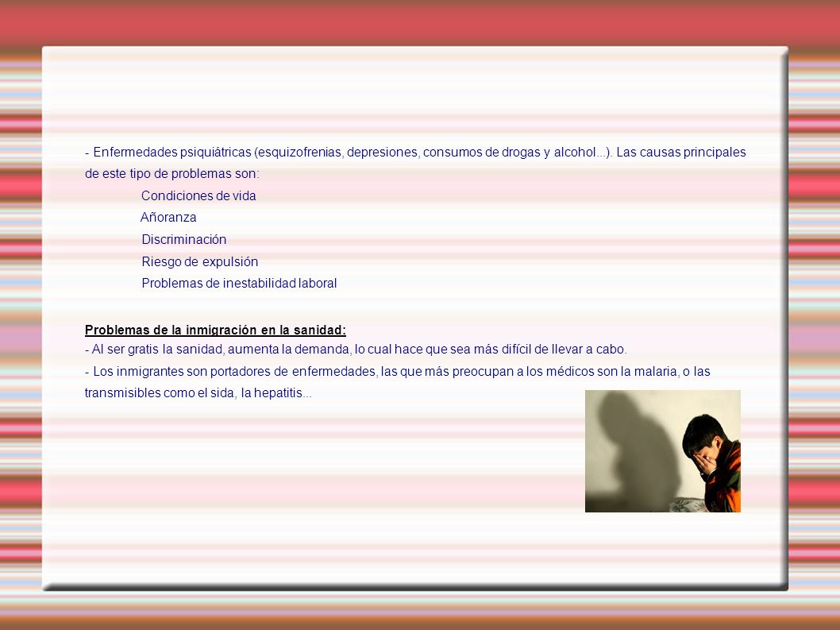Click the photo of the crying boy
The height and width of the screenshot is (630, 840).
point(663,451)
